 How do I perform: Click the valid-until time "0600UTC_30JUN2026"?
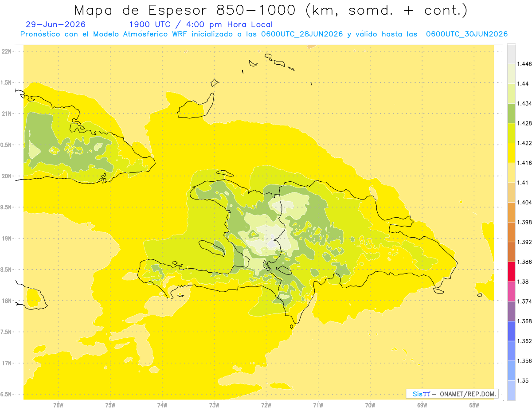[466, 34]
